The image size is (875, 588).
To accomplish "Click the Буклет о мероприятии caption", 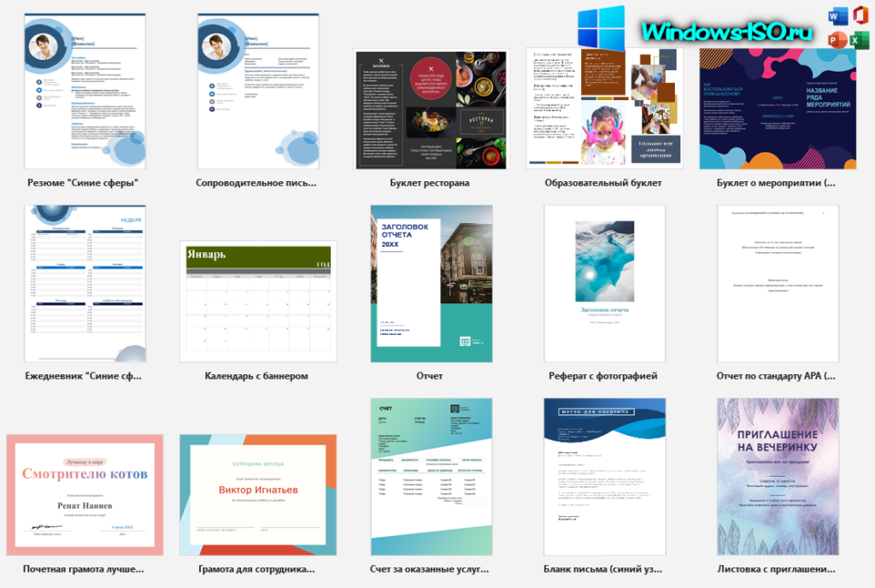I will (776, 183).
